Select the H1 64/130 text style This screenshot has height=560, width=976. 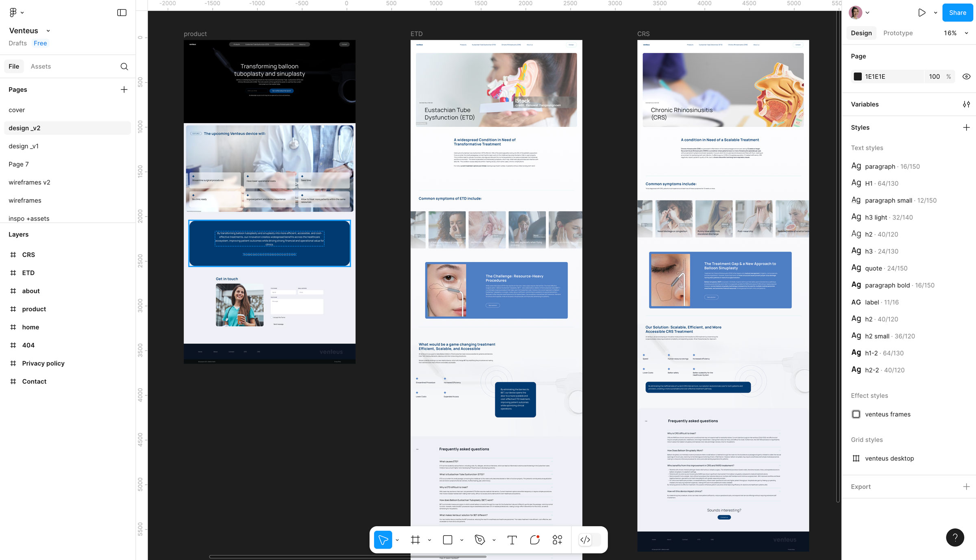pos(875,183)
